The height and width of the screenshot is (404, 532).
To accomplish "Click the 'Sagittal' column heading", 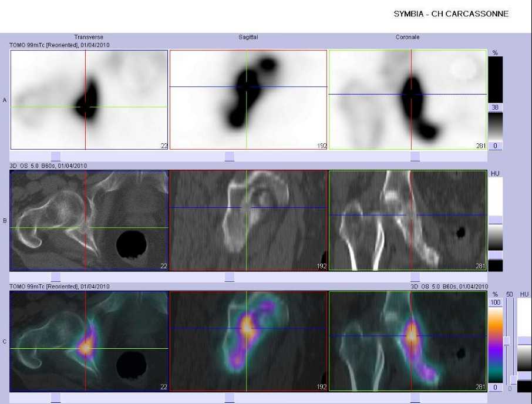I will (x=248, y=37).
